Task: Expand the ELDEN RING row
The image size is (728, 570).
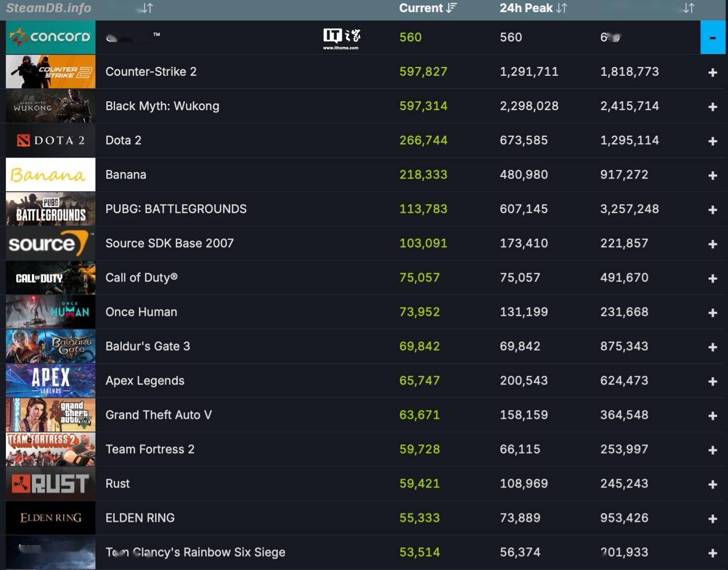Action: tap(713, 519)
